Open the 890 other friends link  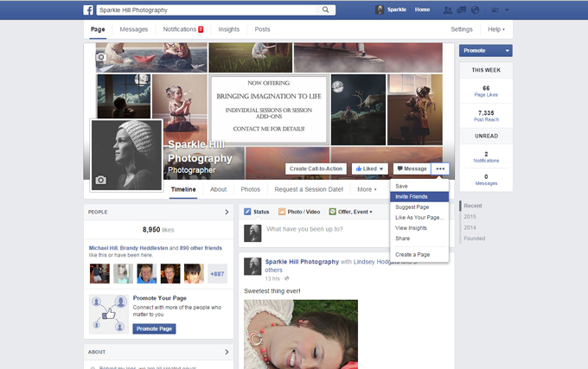pos(201,248)
